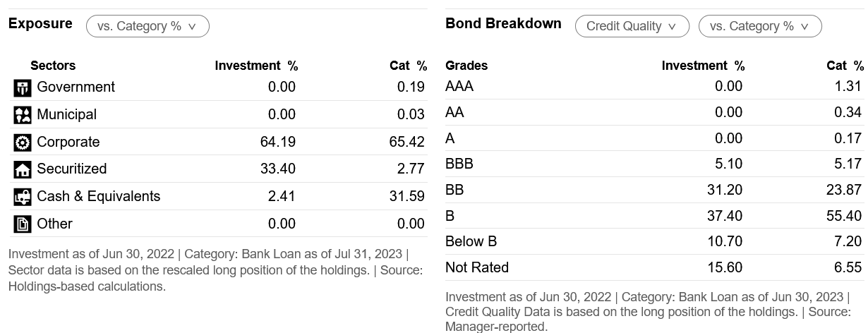
Task: Click the BBB grade row label
Action: pyautogui.click(x=459, y=164)
